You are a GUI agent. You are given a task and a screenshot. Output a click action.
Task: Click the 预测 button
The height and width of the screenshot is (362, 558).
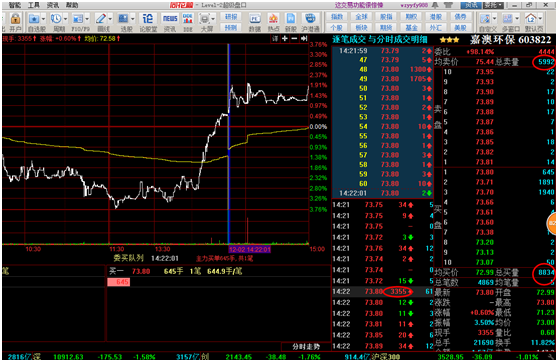231,27
